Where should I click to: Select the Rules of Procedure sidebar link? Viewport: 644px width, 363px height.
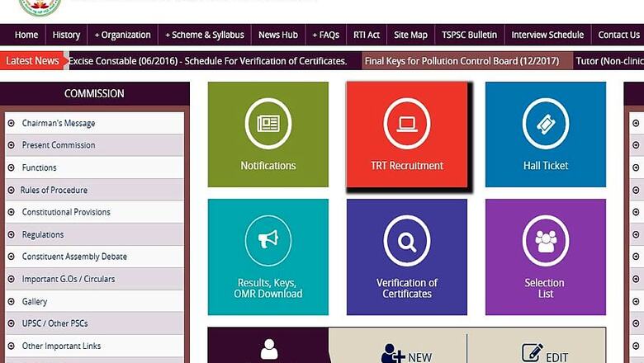(54, 190)
